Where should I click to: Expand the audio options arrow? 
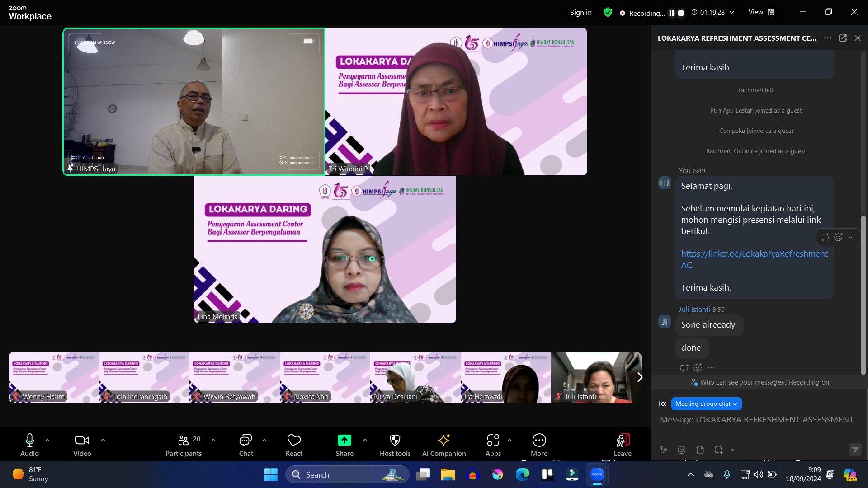coord(47,440)
